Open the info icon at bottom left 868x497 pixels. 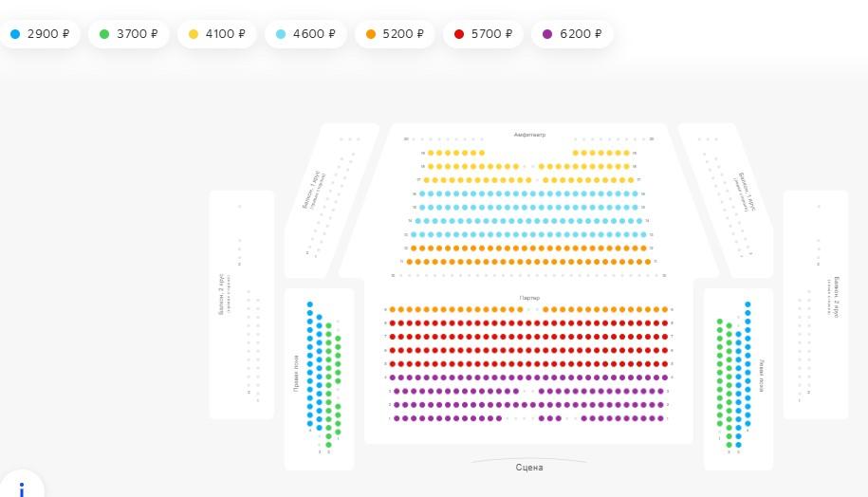21,488
